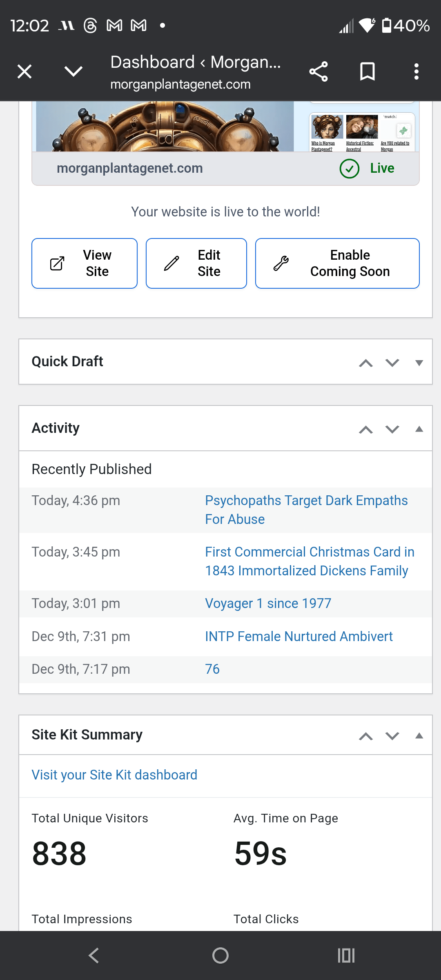This screenshot has height=980, width=441.
Task: Open the three-dot browser menu
Action: pyautogui.click(x=416, y=72)
